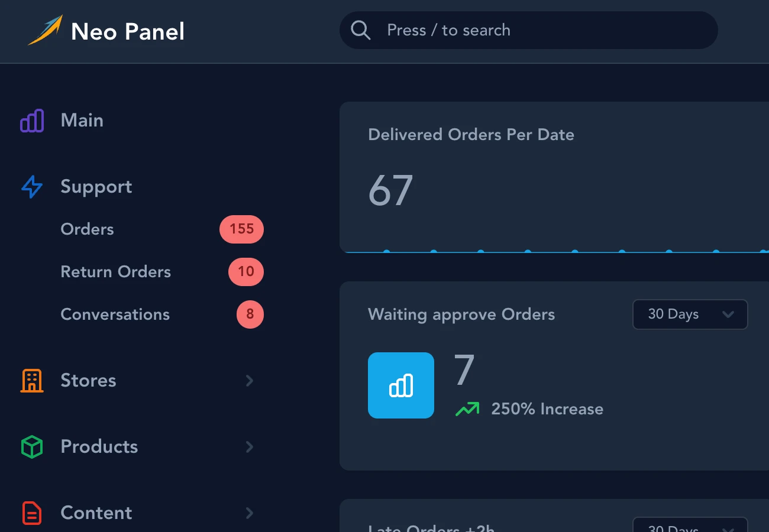Click the 250% Increase text
769x532 pixels.
(x=547, y=409)
